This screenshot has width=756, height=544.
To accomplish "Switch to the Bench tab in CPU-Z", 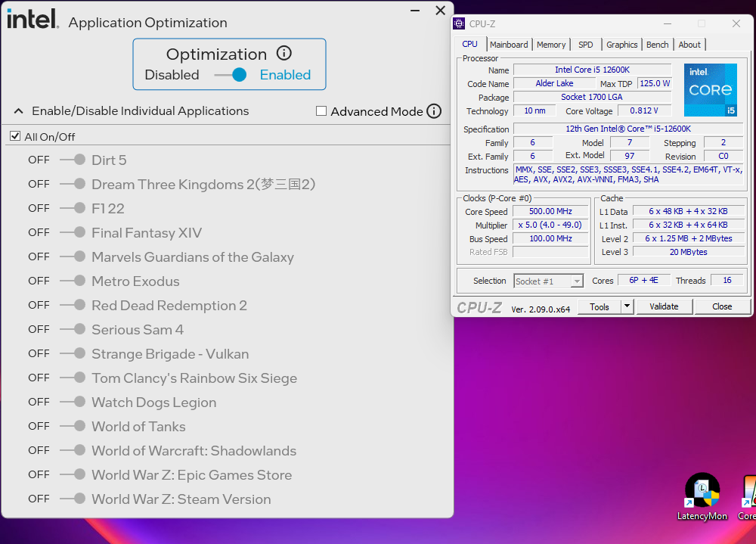I will [657, 45].
